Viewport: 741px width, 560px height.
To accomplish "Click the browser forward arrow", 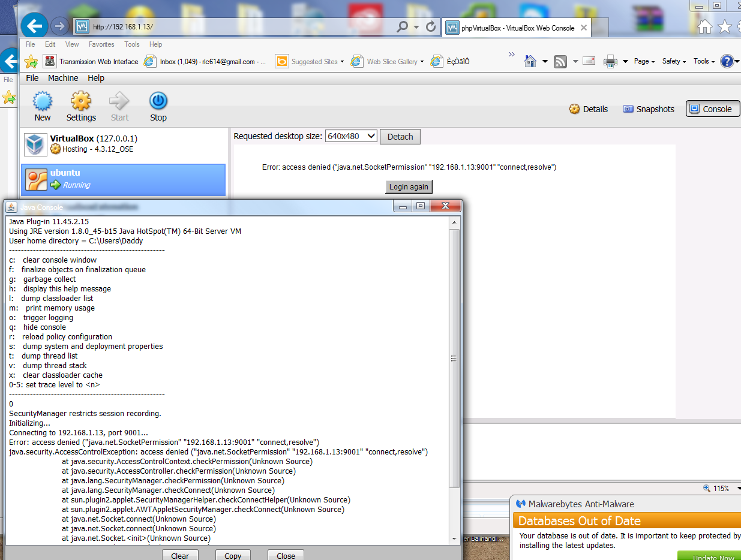I will coord(59,26).
